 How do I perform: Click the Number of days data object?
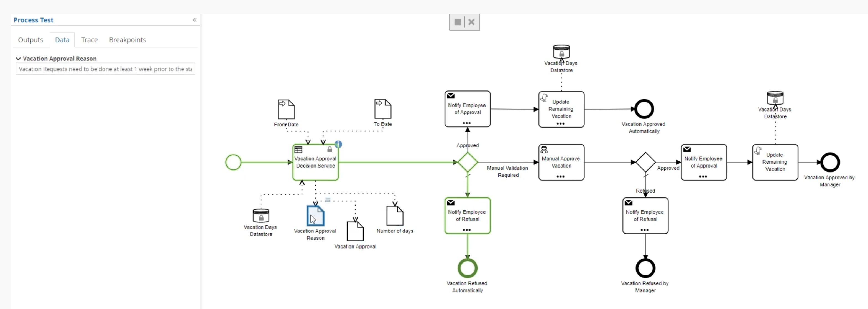[395, 216]
